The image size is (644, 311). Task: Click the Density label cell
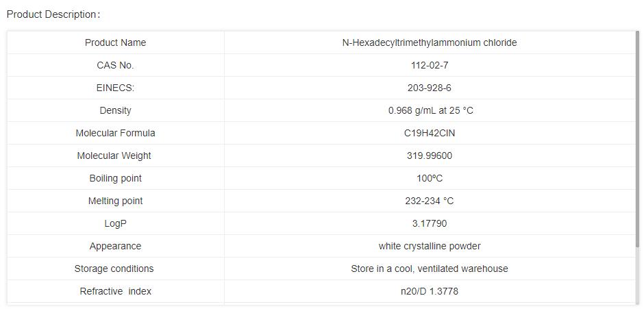pyautogui.click(x=115, y=110)
